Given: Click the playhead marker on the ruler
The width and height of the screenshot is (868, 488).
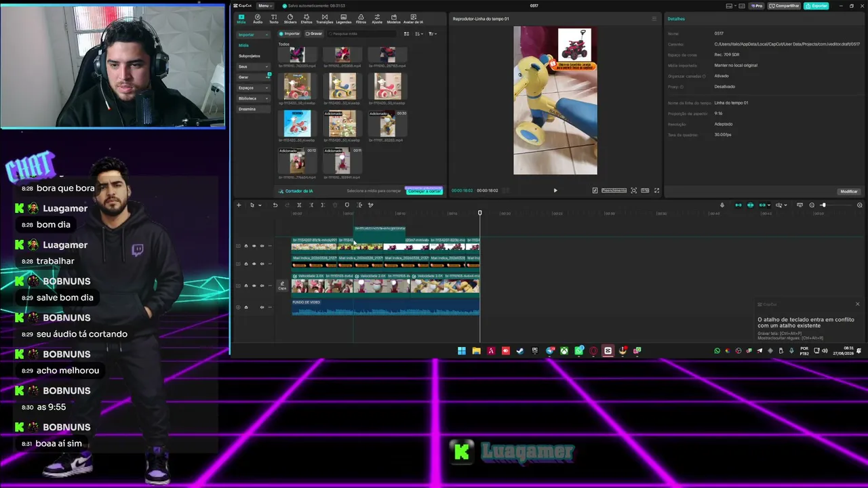Looking at the screenshot, I should coord(479,213).
